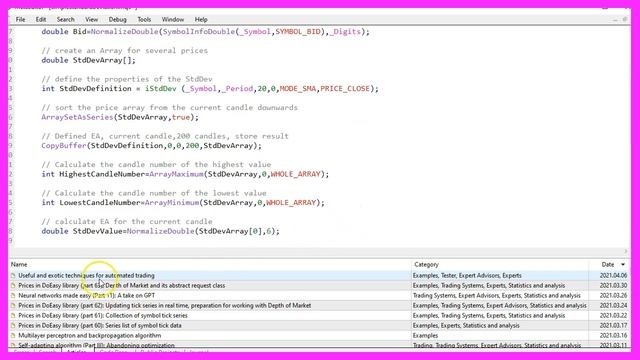Viewport: 640px width, 360px height.
Task: Click the comment define the properties of the StdDev
Action: click(127, 79)
